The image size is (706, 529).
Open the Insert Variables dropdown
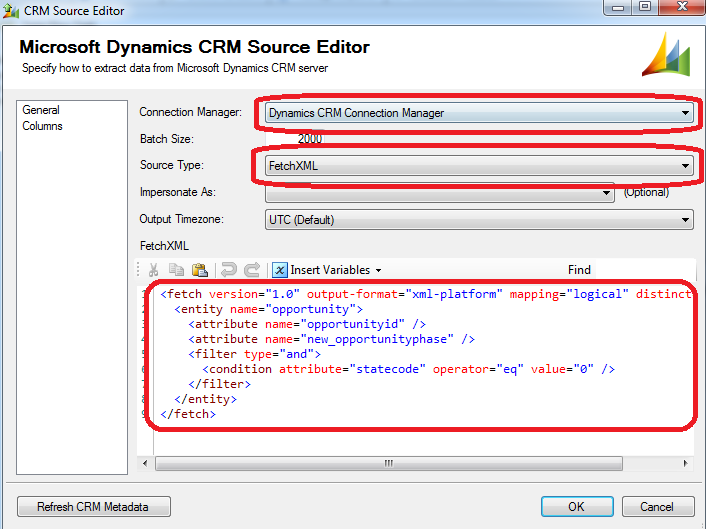(x=379, y=271)
